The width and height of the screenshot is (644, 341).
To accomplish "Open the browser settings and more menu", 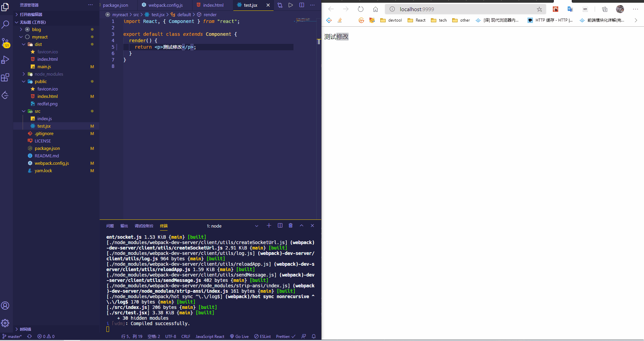I will (x=636, y=9).
